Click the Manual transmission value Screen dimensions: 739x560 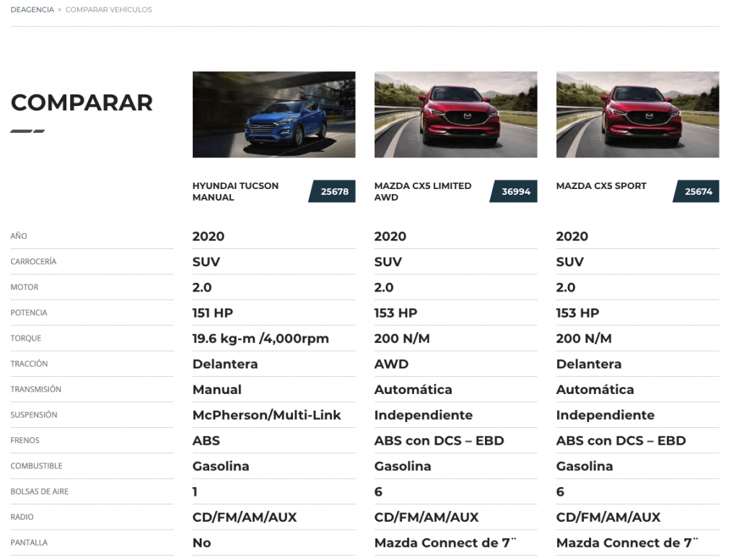(217, 390)
